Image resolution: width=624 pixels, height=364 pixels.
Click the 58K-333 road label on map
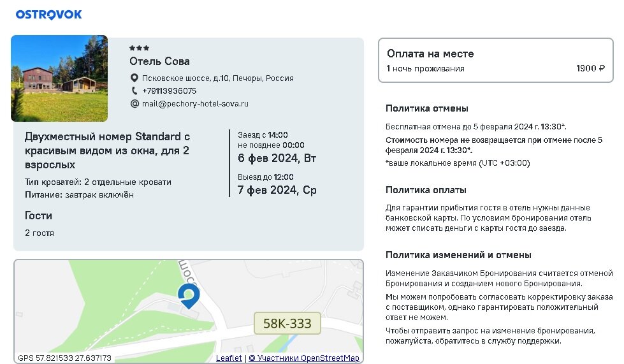[287, 323]
